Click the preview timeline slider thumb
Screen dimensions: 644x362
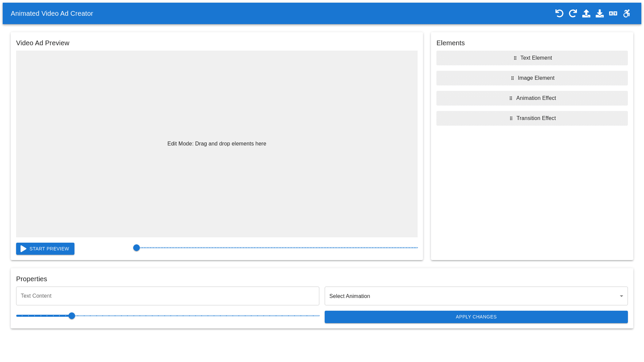[137, 248]
